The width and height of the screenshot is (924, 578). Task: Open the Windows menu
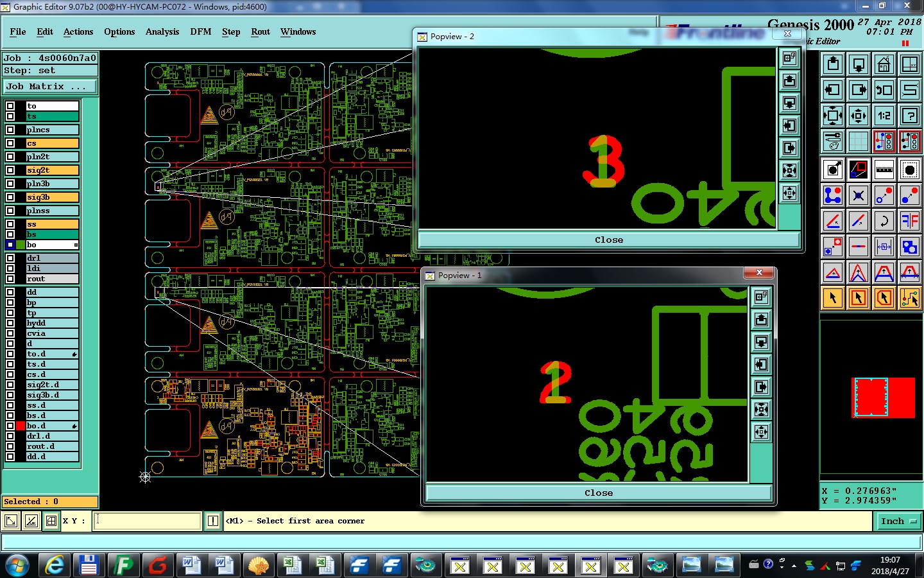[298, 31]
